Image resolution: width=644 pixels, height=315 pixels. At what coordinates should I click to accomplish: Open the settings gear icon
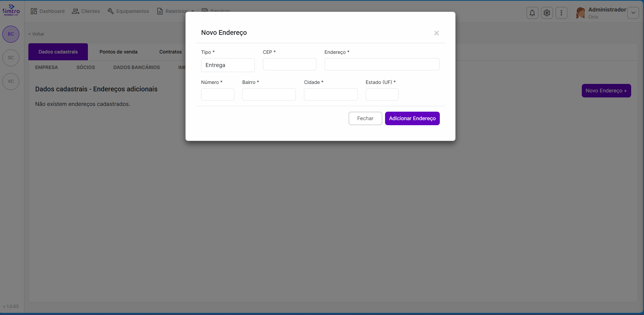pos(547,13)
